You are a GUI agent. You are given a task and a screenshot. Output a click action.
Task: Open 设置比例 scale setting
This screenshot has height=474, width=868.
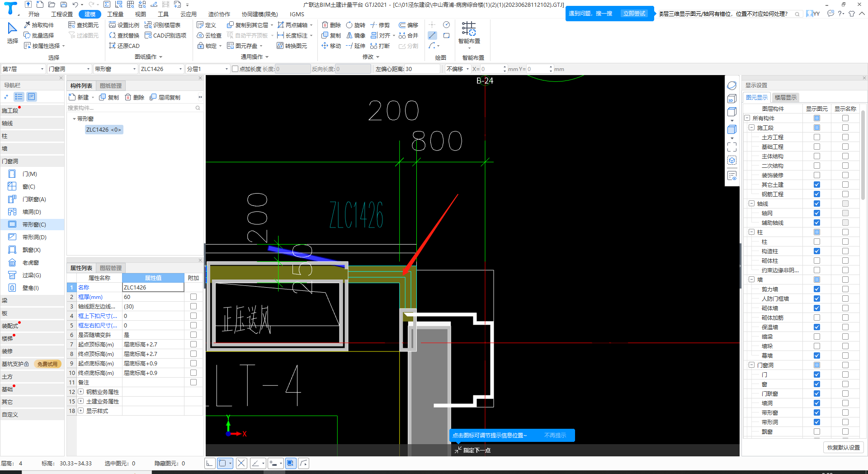124,25
